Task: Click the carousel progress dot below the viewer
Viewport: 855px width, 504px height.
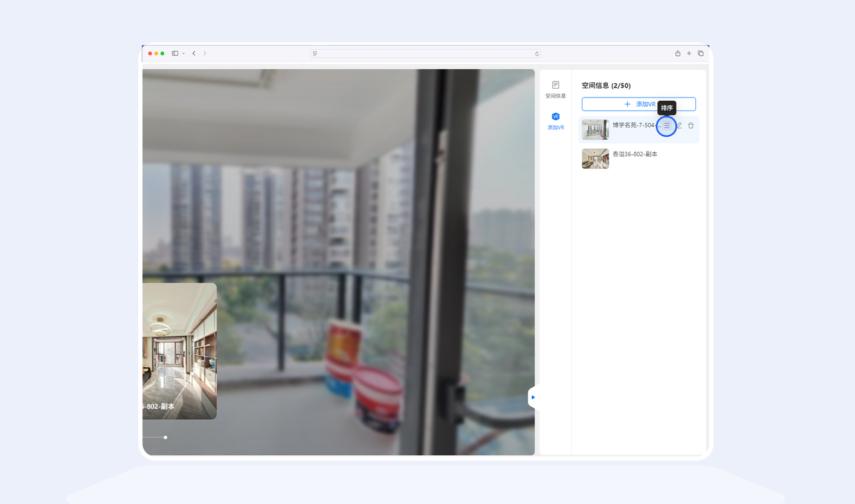Action: tap(165, 437)
